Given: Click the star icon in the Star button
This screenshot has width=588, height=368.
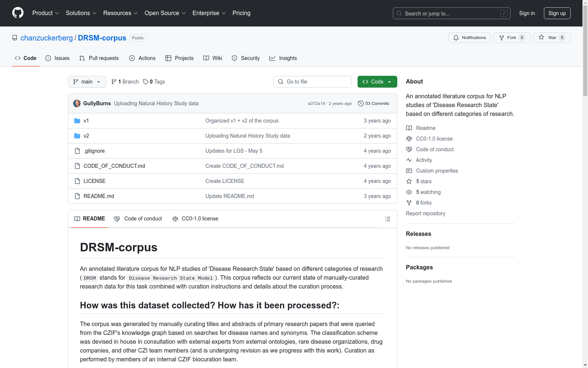Looking at the screenshot, I should (541, 37).
